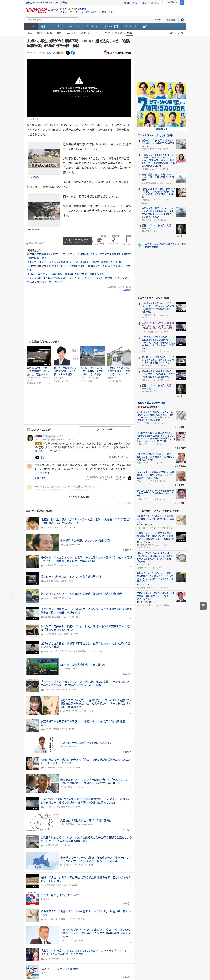Click 柳原三佳's avatar in the comments

pyautogui.click(x=30, y=438)
